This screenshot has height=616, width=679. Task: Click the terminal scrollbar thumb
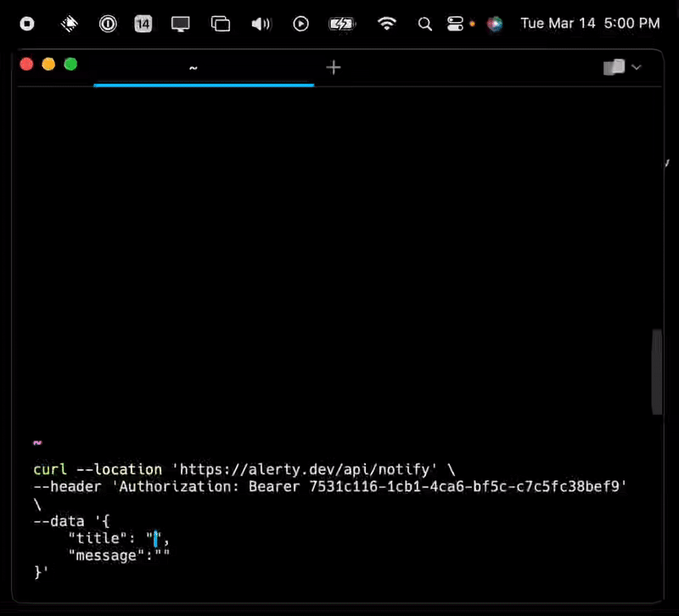click(x=657, y=372)
